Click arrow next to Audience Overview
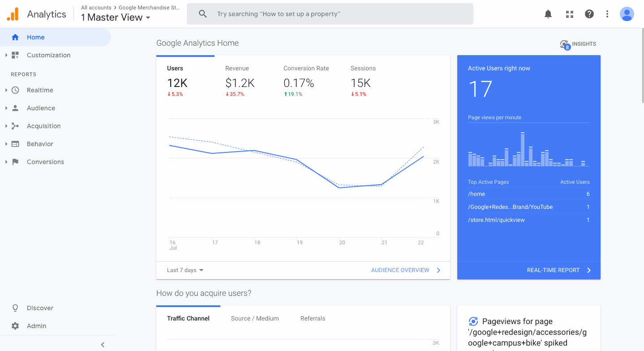This screenshot has width=644, height=351. [x=438, y=270]
